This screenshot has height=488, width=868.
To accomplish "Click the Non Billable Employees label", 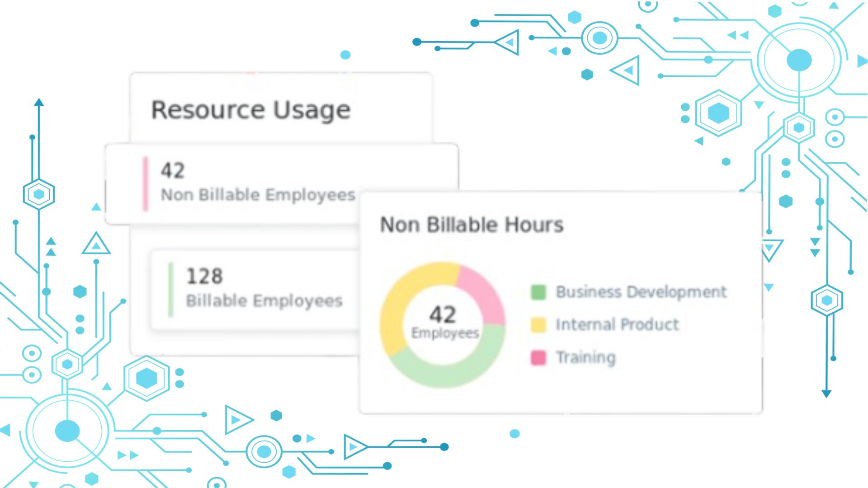I will (258, 195).
